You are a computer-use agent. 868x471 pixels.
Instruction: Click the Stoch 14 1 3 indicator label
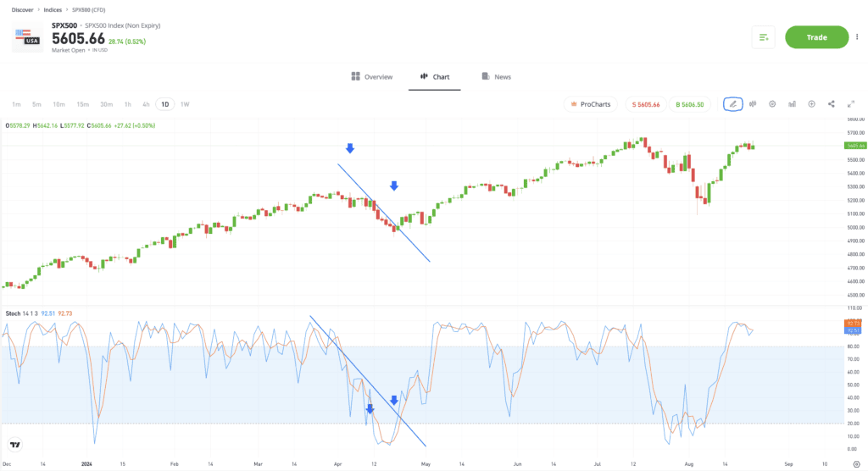pos(21,313)
